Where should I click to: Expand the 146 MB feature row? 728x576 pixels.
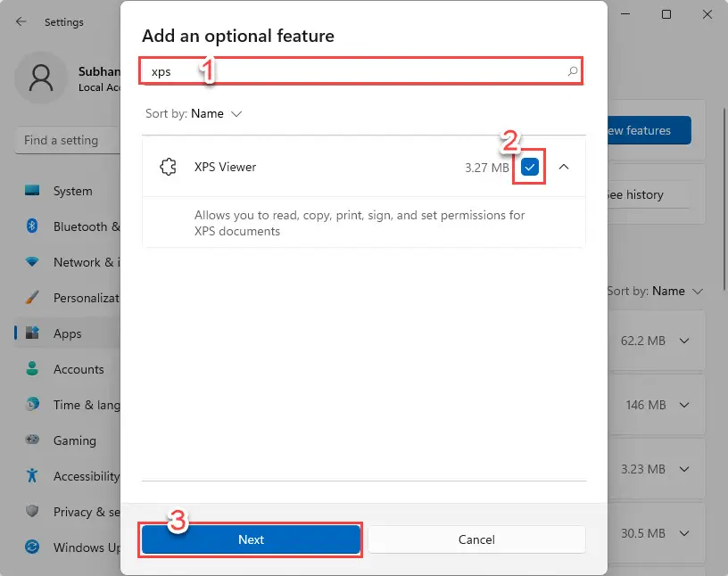[684, 405]
